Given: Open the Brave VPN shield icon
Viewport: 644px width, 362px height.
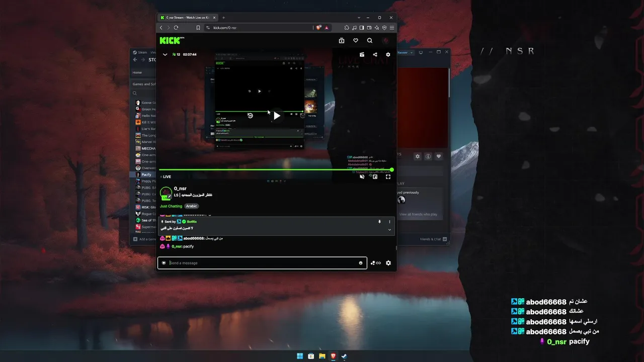Looking at the screenshot, I should point(384,28).
